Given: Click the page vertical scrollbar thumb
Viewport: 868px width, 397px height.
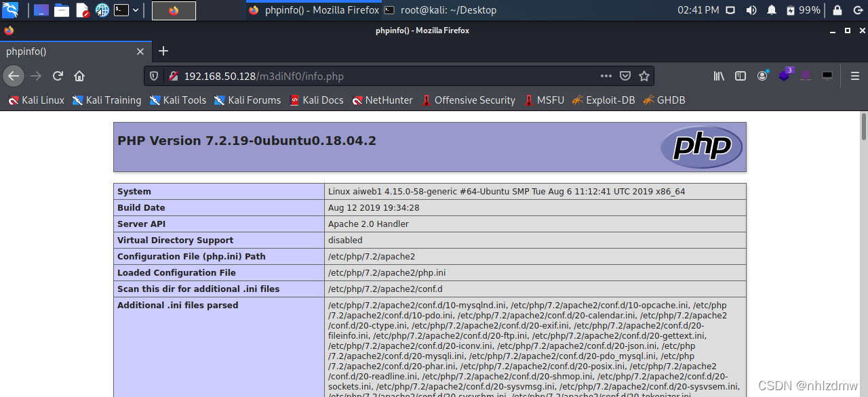Looking at the screenshot, I should (863, 127).
